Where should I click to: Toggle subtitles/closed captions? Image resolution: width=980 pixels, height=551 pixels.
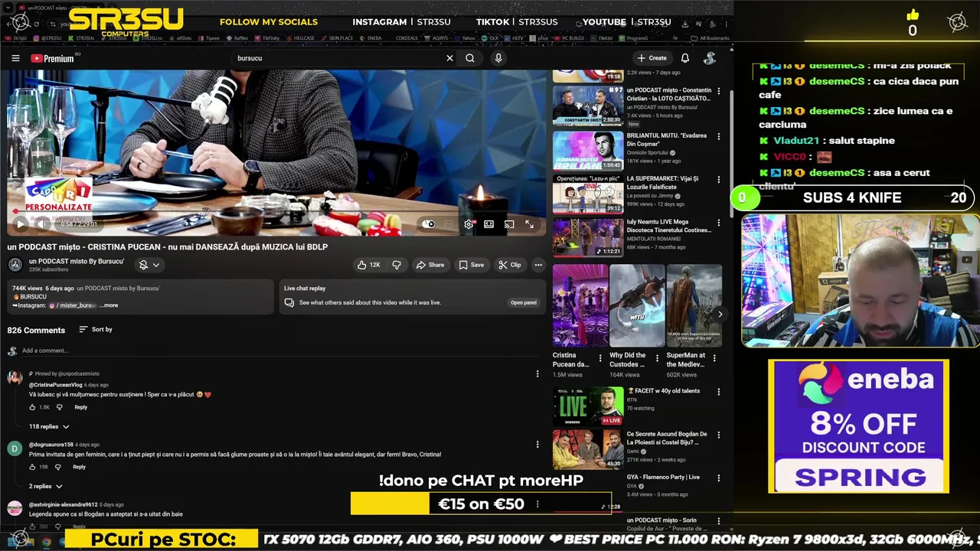coord(449,224)
